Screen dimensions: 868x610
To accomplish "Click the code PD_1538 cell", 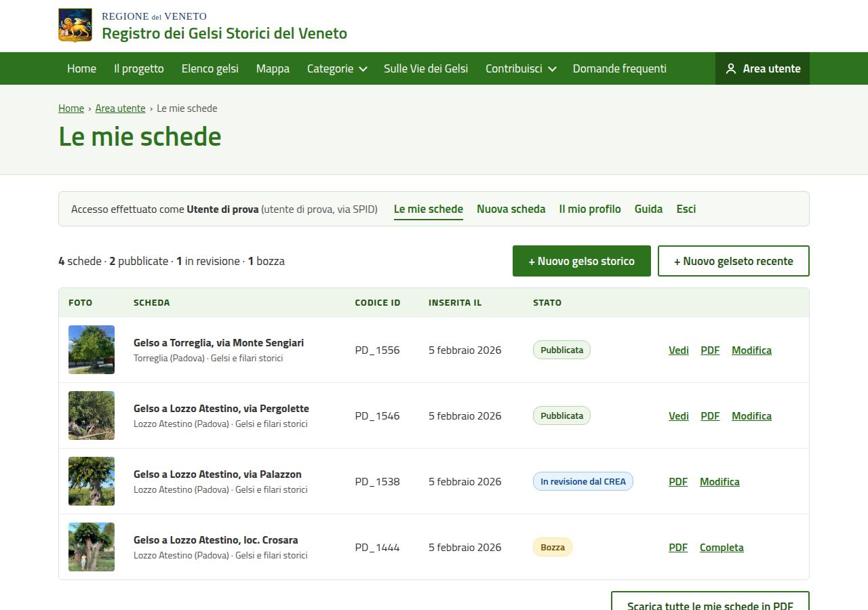I will tap(378, 482).
